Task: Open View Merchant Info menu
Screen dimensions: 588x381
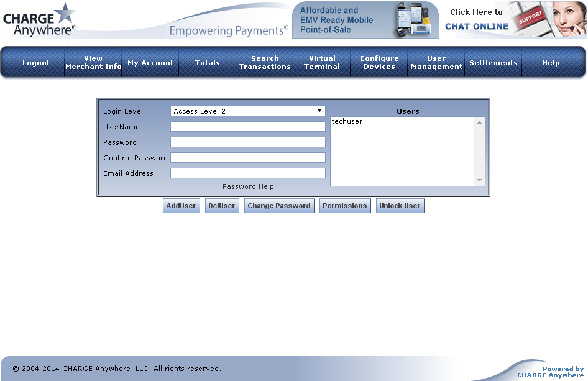Action: coord(93,63)
